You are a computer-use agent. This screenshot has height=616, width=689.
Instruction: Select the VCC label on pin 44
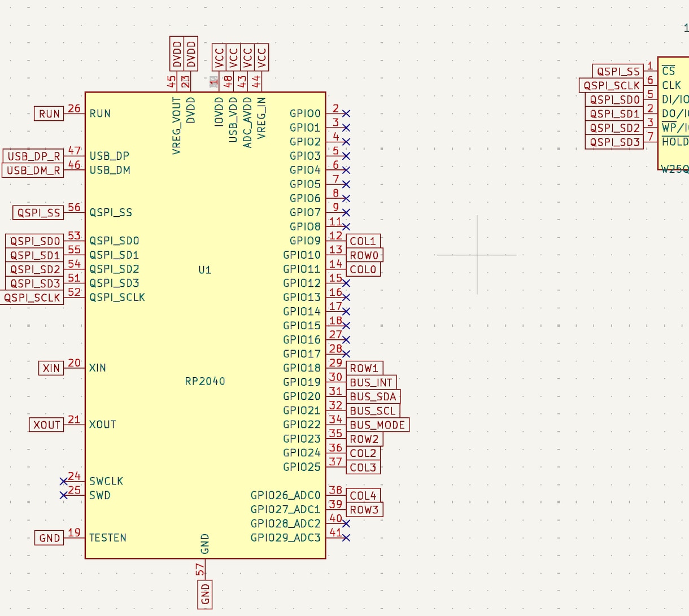click(x=261, y=58)
